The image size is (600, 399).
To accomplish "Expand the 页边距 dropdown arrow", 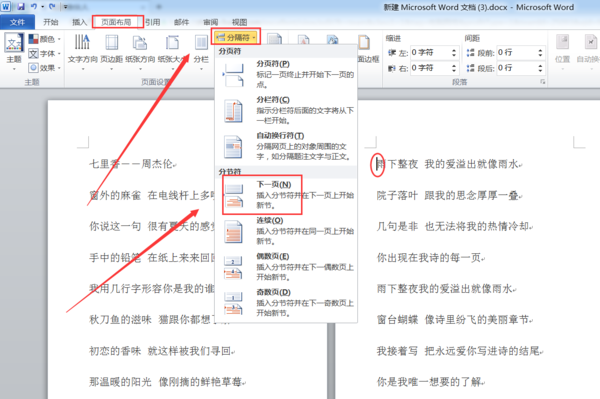I will (111, 69).
